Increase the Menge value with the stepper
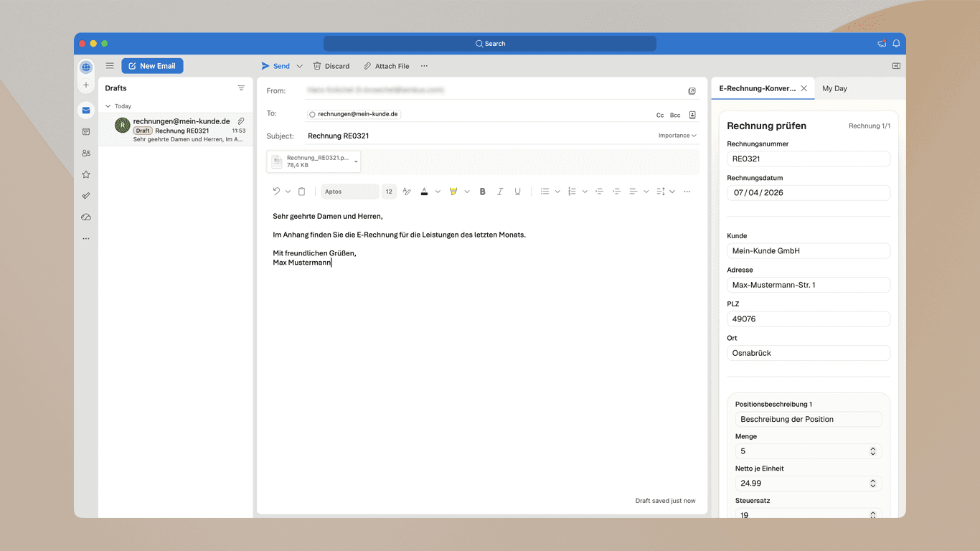Image resolution: width=980 pixels, height=551 pixels. click(x=873, y=448)
